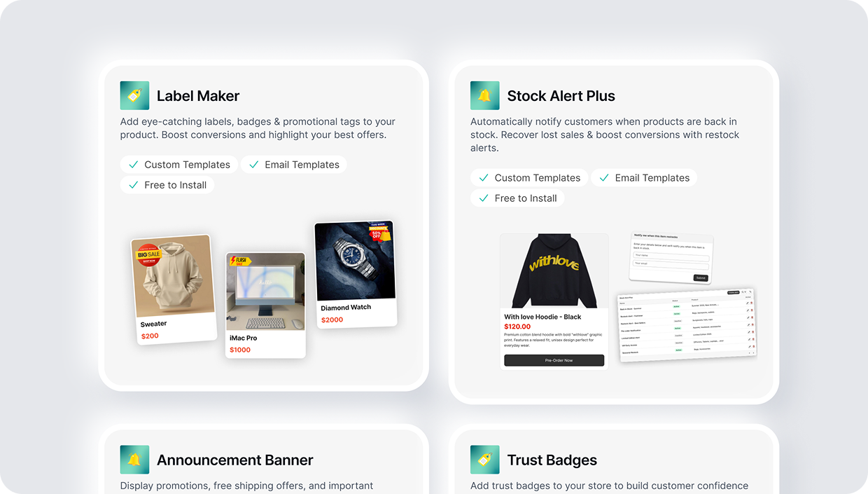Open the Diamond Watch product card
Screen dimensions: 868x494
pos(356,275)
